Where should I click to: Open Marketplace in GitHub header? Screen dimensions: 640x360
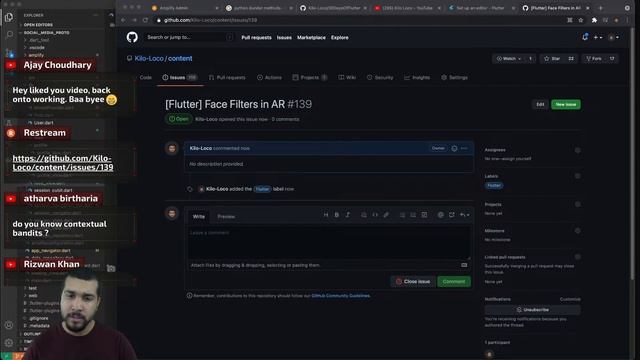pos(311,38)
